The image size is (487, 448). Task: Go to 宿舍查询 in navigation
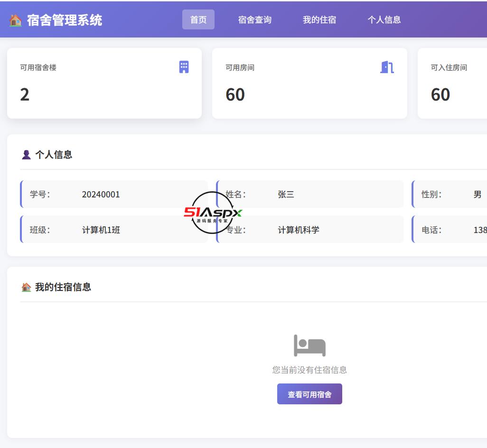pyautogui.click(x=255, y=19)
